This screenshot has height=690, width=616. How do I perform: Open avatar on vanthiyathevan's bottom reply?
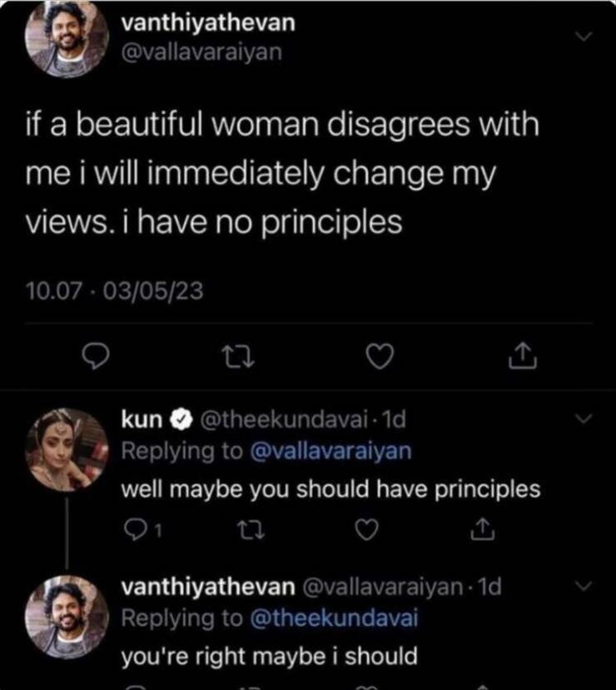point(67,616)
